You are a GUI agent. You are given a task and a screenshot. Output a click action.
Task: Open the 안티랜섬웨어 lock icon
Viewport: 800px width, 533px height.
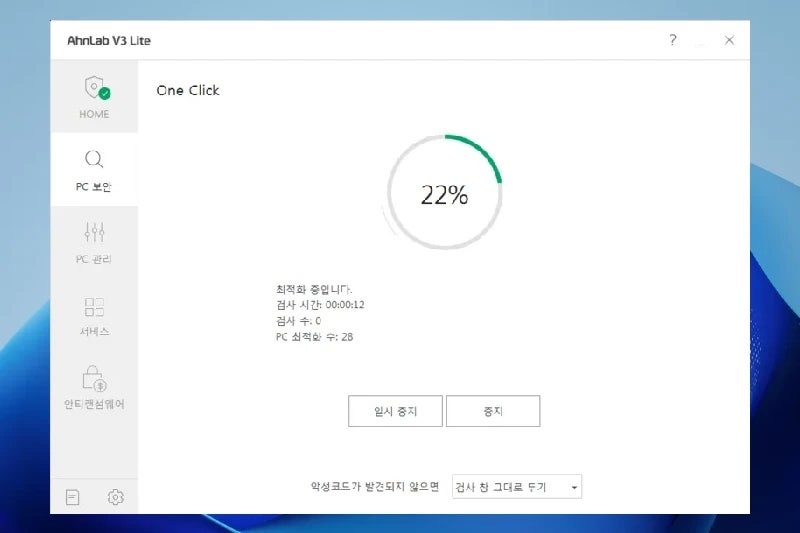pos(94,378)
